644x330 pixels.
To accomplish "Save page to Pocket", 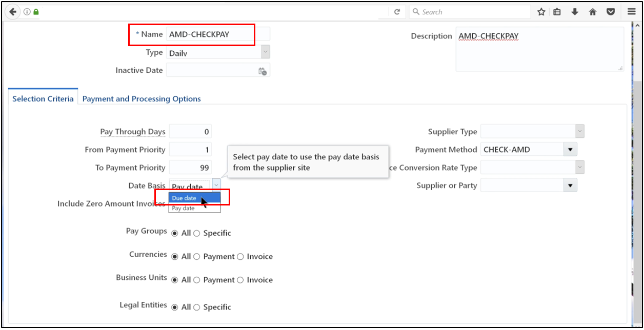I will pos(610,11).
